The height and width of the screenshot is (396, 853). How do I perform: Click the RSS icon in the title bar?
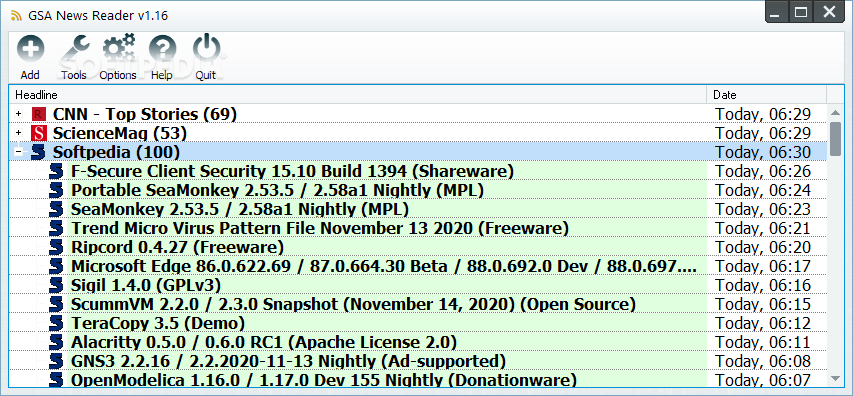tap(16, 15)
